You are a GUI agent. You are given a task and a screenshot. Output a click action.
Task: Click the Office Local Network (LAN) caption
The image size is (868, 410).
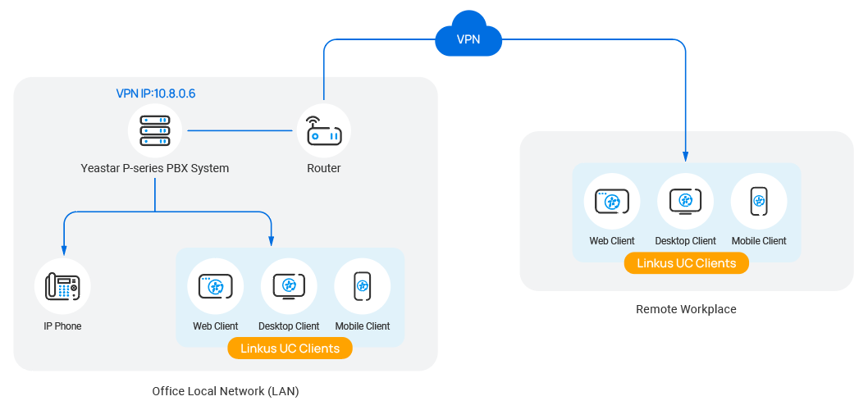pos(226,391)
